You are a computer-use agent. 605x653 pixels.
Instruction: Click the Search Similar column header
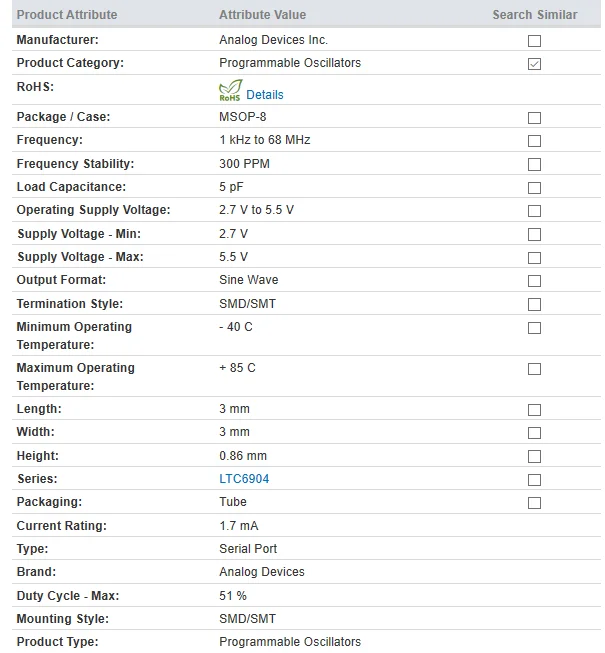(x=535, y=15)
